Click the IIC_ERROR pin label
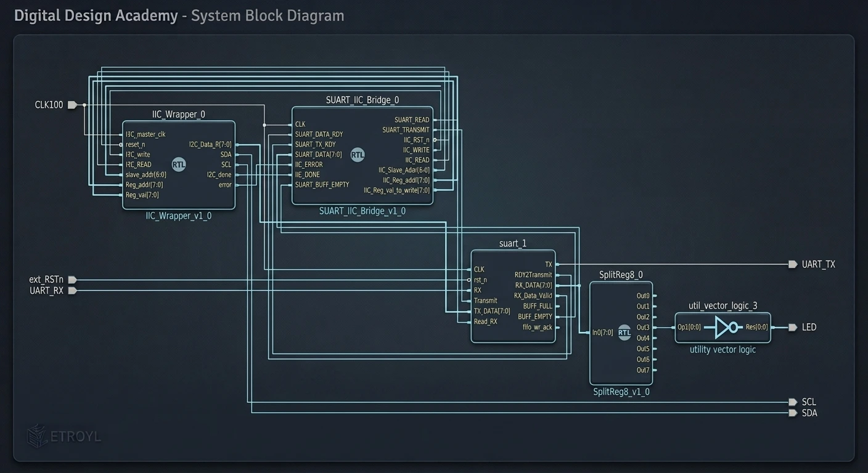The image size is (868, 473). [x=309, y=164]
